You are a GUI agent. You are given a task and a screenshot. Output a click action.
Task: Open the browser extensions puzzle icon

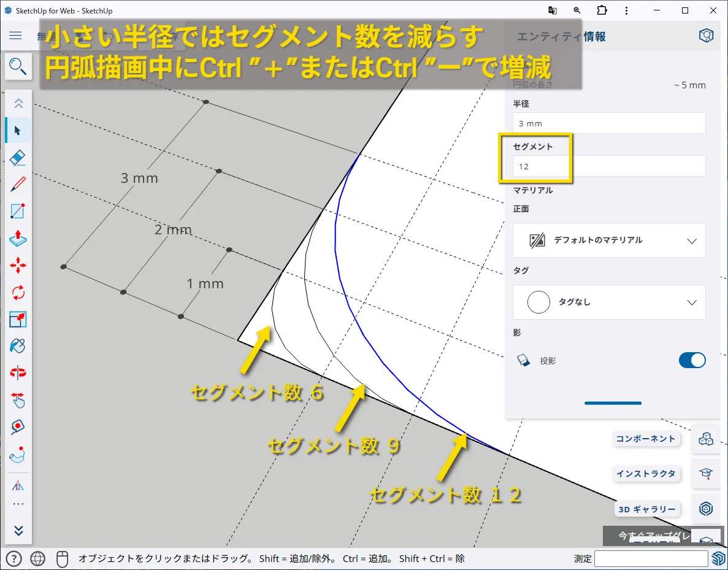click(x=602, y=10)
